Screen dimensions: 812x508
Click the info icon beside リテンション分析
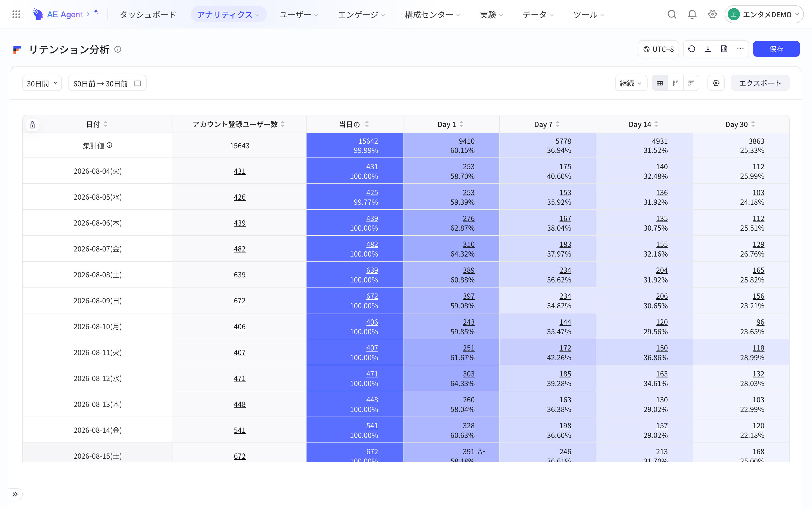(118, 49)
